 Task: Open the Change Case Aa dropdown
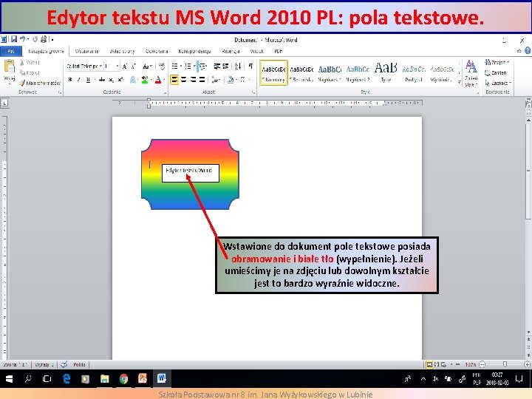[147, 66]
